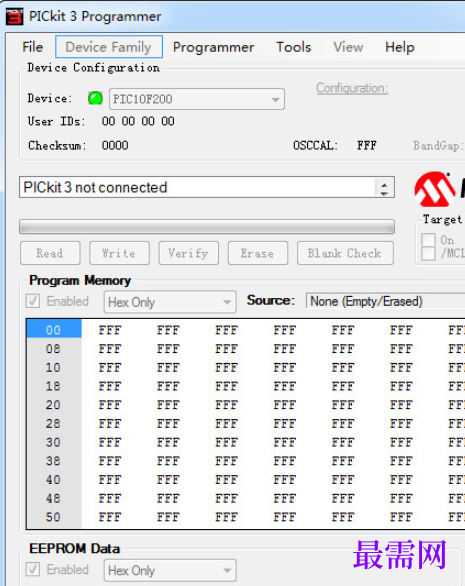Open the File menu

click(x=33, y=47)
